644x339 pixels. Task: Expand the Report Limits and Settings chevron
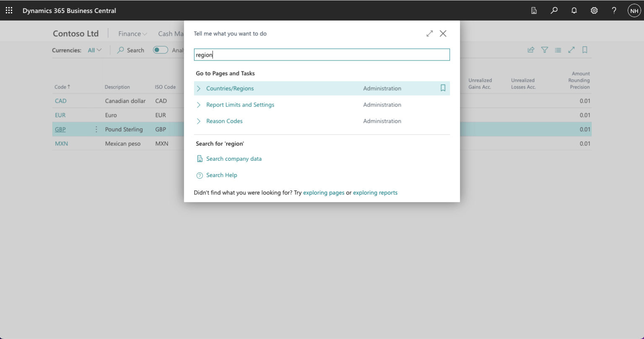[199, 105]
